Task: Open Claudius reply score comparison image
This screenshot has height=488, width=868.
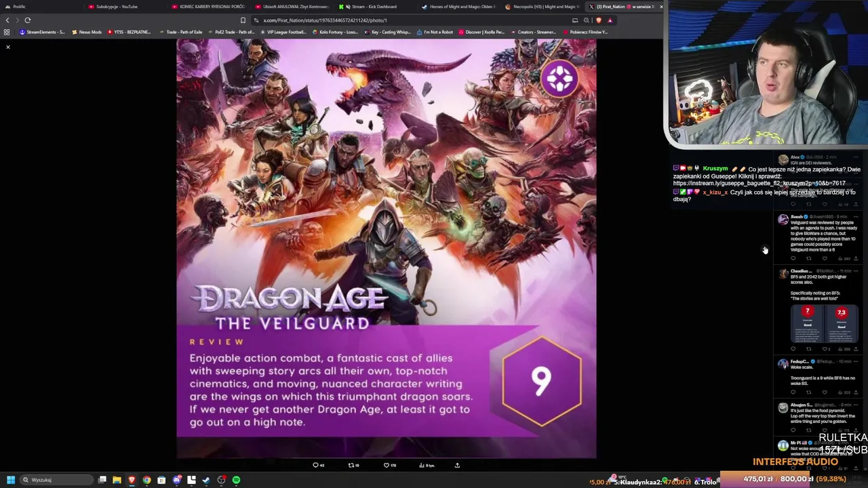Action: [x=824, y=324]
